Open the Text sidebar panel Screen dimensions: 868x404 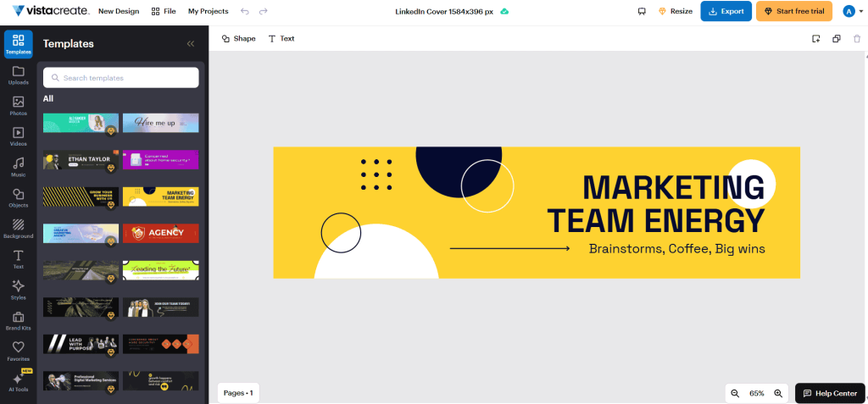point(19,259)
